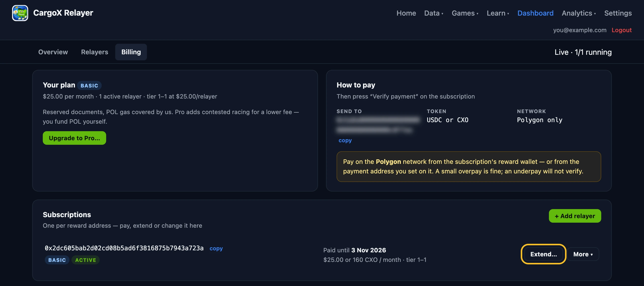Click the Live 1/1 running status

[583, 52]
